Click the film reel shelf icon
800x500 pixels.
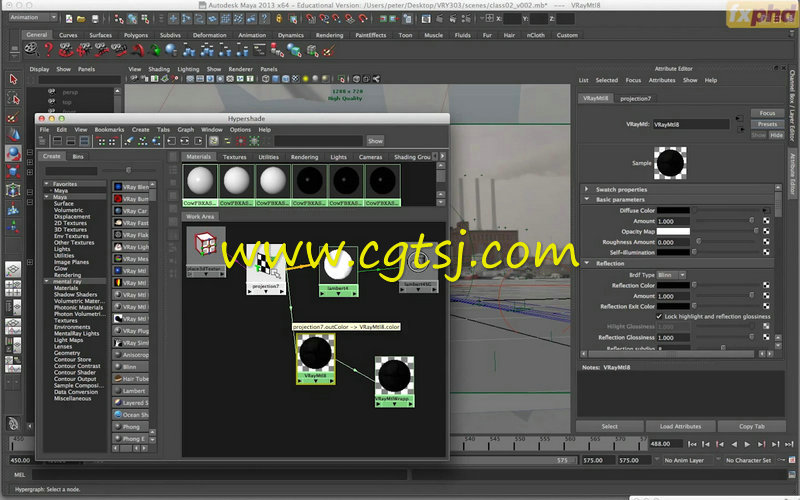[x=31, y=50]
